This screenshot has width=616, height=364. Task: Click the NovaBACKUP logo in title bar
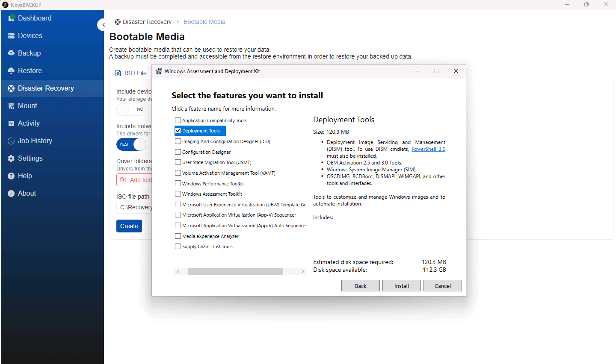5,5
